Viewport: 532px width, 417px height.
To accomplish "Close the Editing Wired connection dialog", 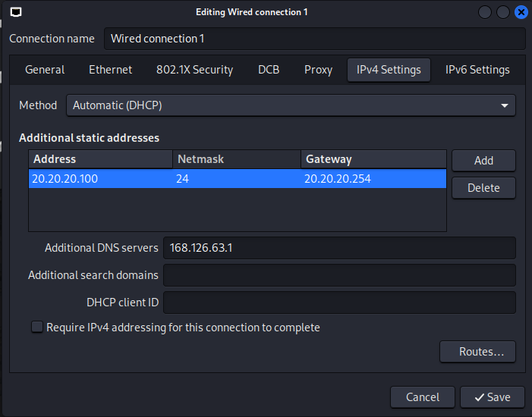I will [x=521, y=13].
